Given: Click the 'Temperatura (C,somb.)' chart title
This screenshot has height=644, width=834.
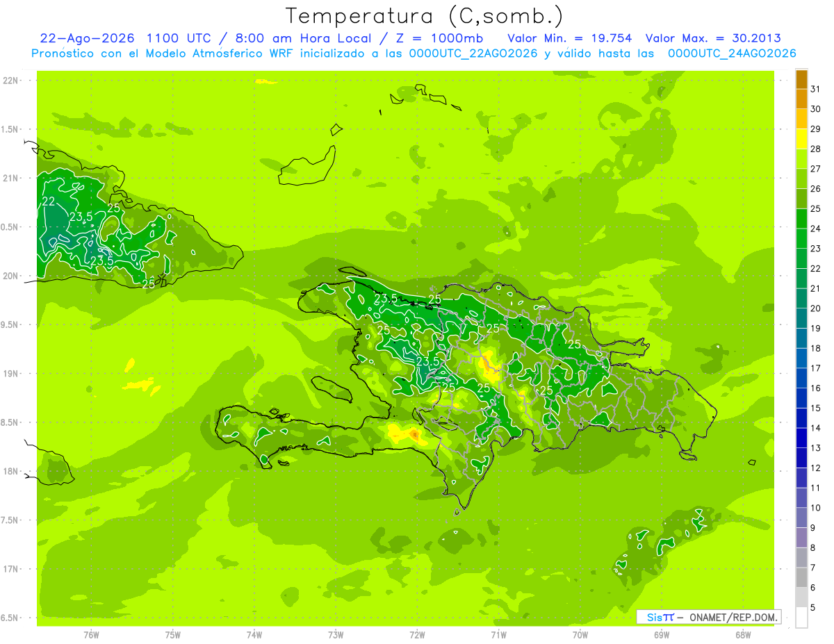Looking at the screenshot, I should (425, 16).
